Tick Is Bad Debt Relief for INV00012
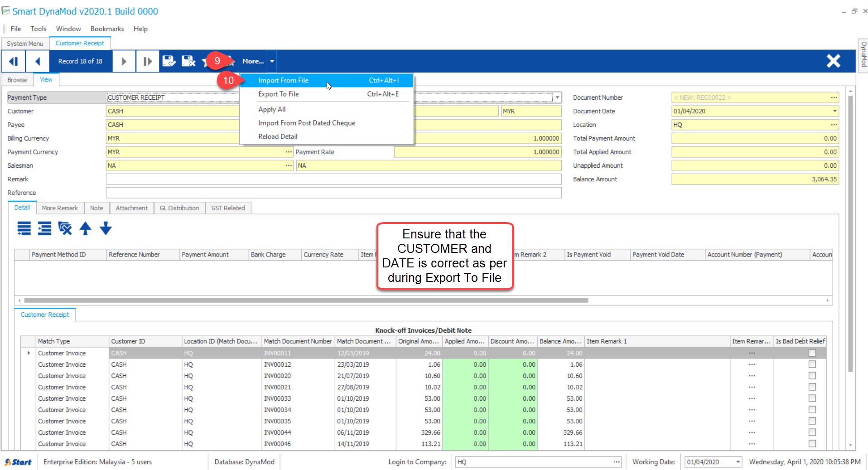Screen dimensions: 868x470 pos(812,364)
